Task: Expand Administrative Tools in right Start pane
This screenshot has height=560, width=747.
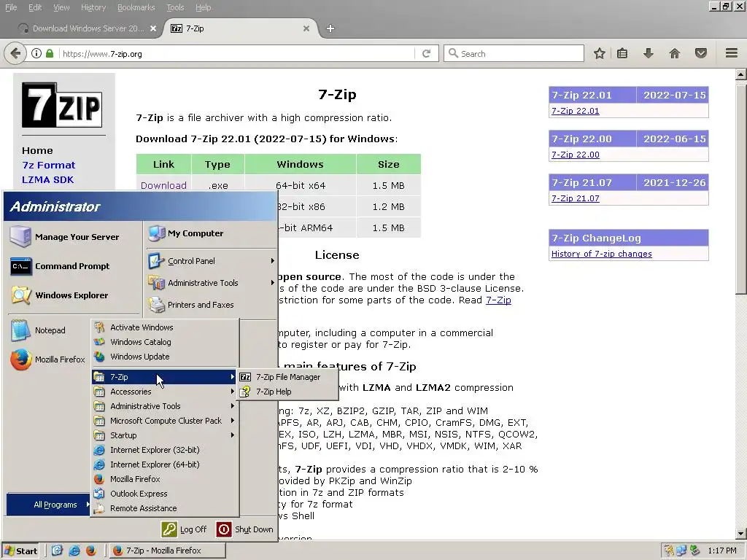Action: [x=212, y=283]
